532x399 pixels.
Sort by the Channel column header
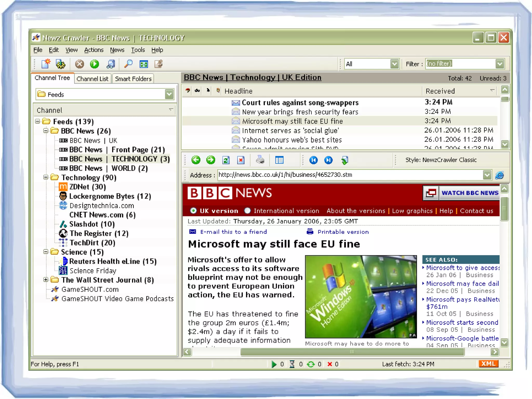pyautogui.click(x=105, y=110)
